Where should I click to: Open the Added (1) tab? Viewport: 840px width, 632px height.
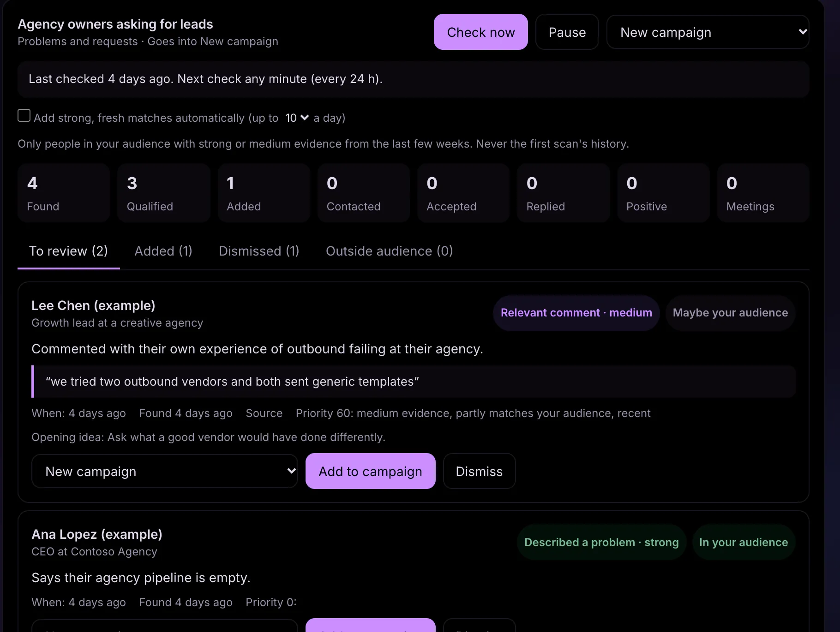[x=163, y=251]
